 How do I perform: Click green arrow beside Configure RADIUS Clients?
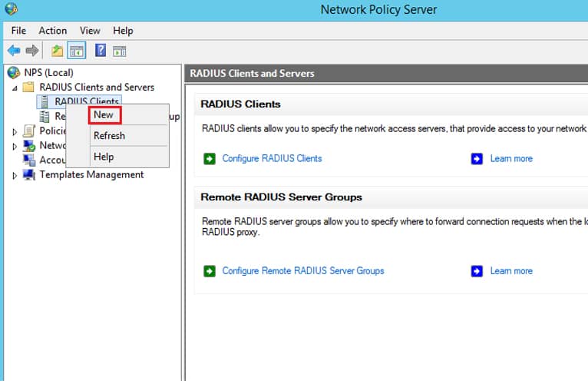point(210,159)
